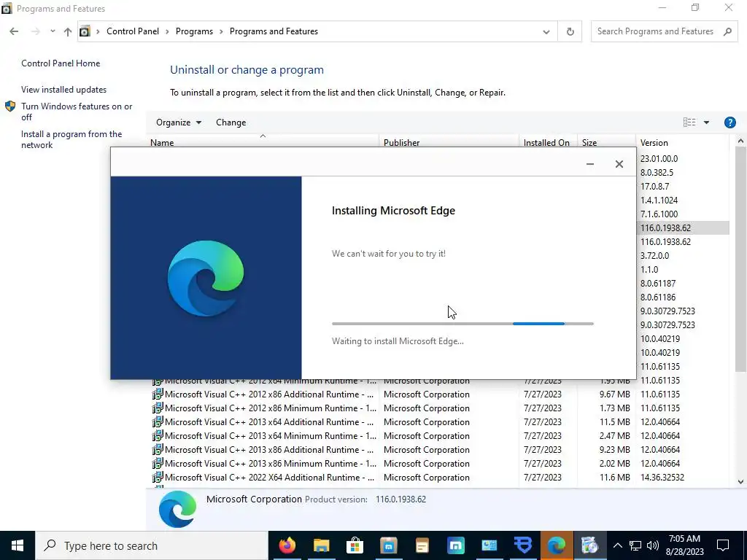Screen dimensions: 747x560
Task: Open the Windows Start menu
Action: 18,545
